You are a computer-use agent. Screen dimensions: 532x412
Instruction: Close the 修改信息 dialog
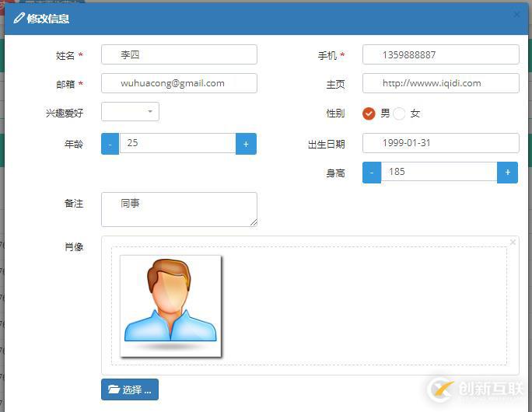tap(516, 15)
